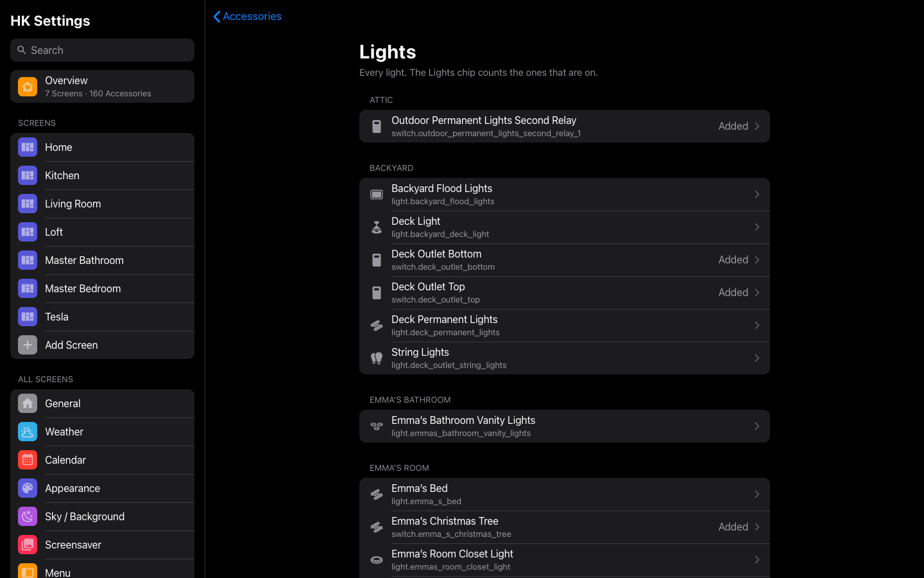924x578 pixels.
Task: Open the Emma's Bed row chevron
Action: (757, 495)
